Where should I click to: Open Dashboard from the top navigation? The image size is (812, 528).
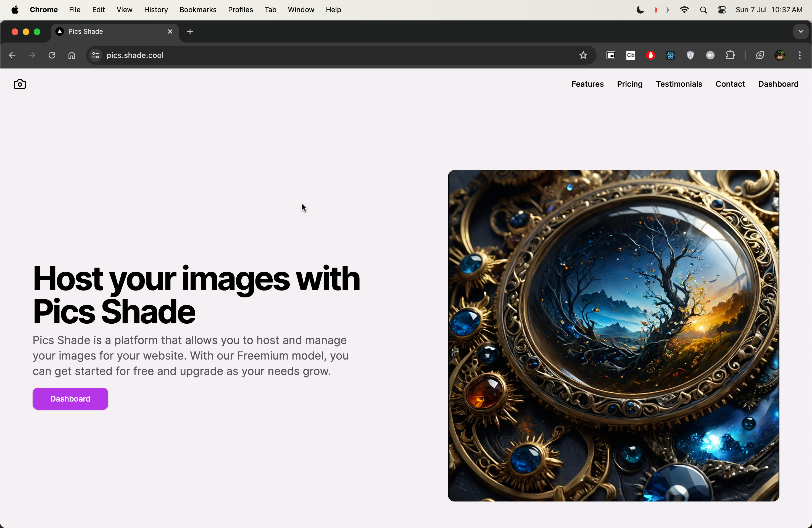coord(778,84)
